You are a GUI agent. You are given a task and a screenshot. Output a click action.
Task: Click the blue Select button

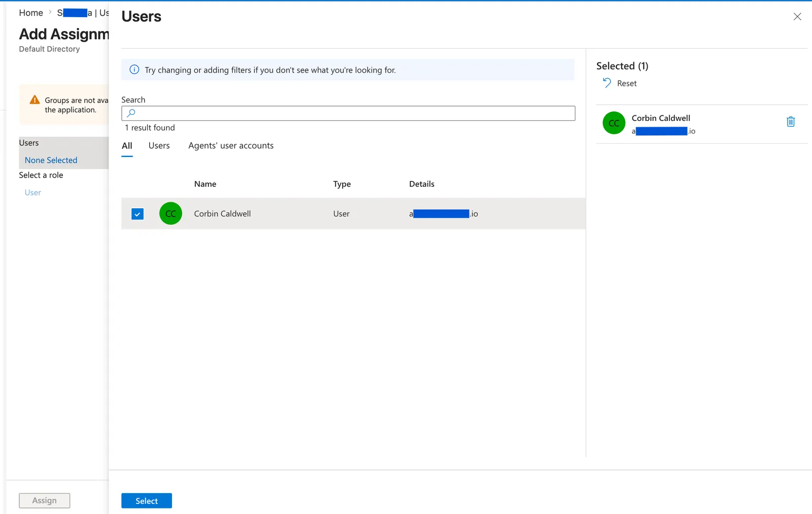click(147, 501)
